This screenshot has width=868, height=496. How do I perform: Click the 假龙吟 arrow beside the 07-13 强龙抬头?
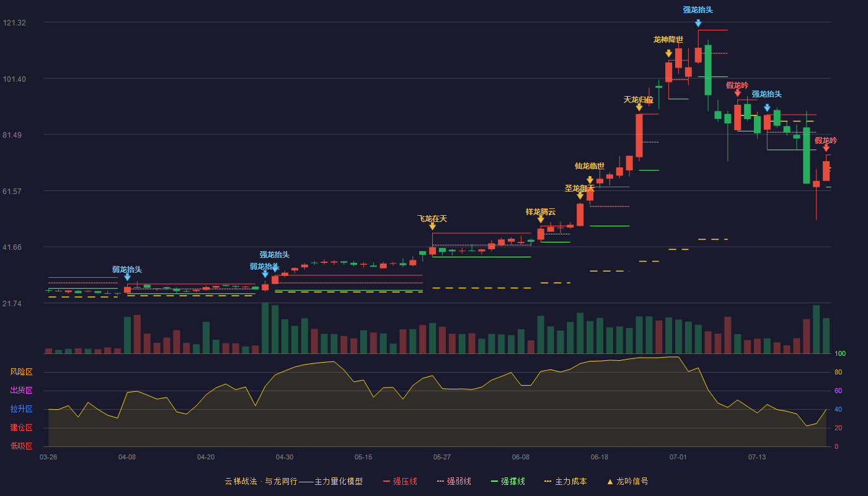coord(737,93)
